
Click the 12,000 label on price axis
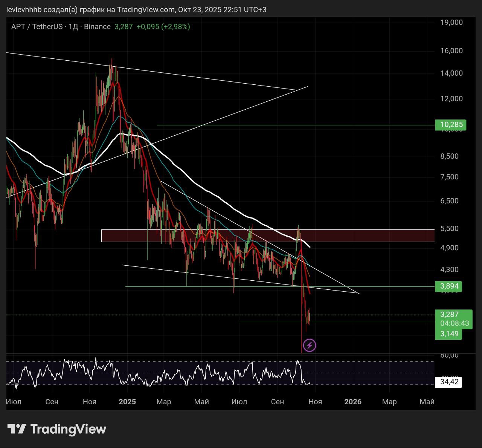(x=451, y=99)
